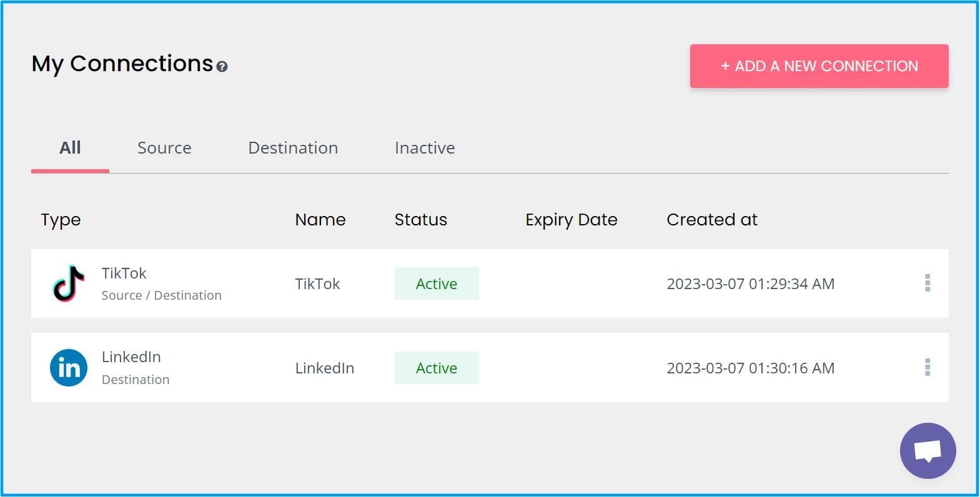This screenshot has width=980, height=497.
Task: Click help icon beside My Connections
Action: (222, 66)
